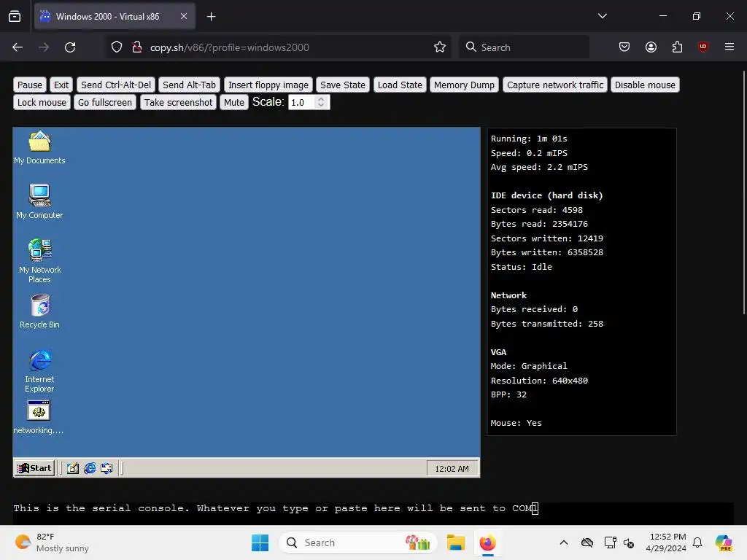Open the Windows 2000 Start menu

(x=34, y=468)
